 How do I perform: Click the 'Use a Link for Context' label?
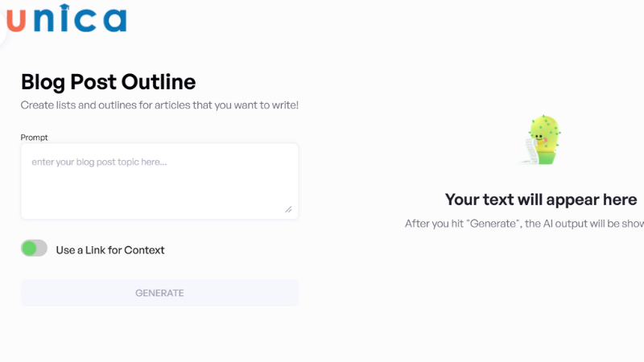(109, 250)
